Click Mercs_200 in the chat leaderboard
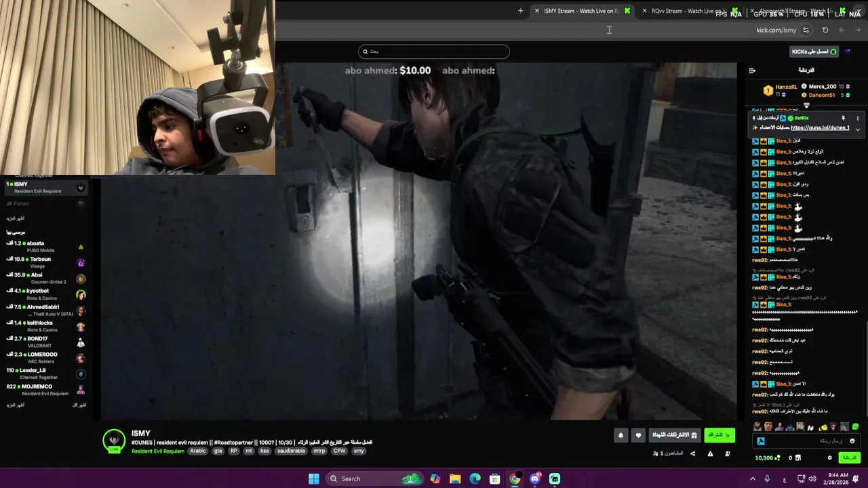The height and width of the screenshot is (488, 868). point(822,87)
